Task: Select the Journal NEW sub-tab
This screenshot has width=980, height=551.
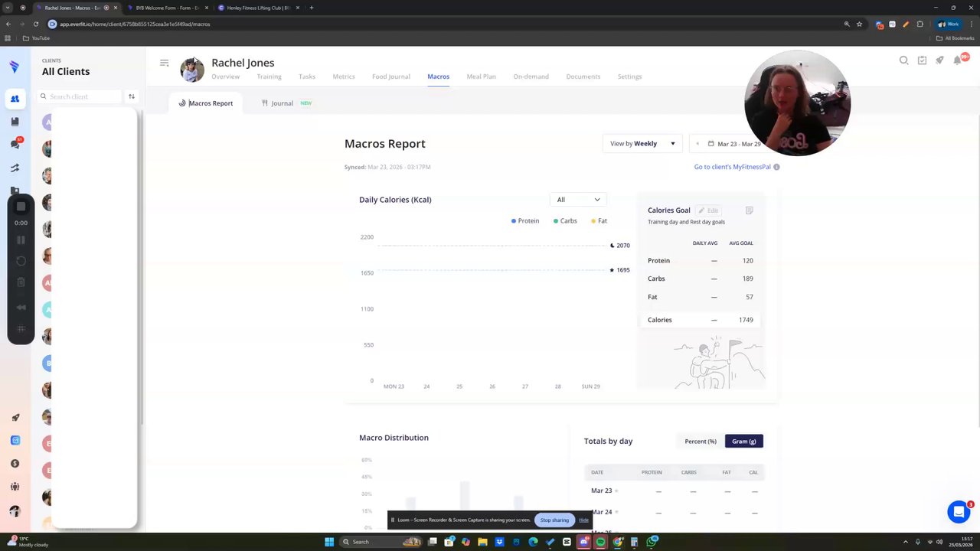Action: pyautogui.click(x=286, y=103)
